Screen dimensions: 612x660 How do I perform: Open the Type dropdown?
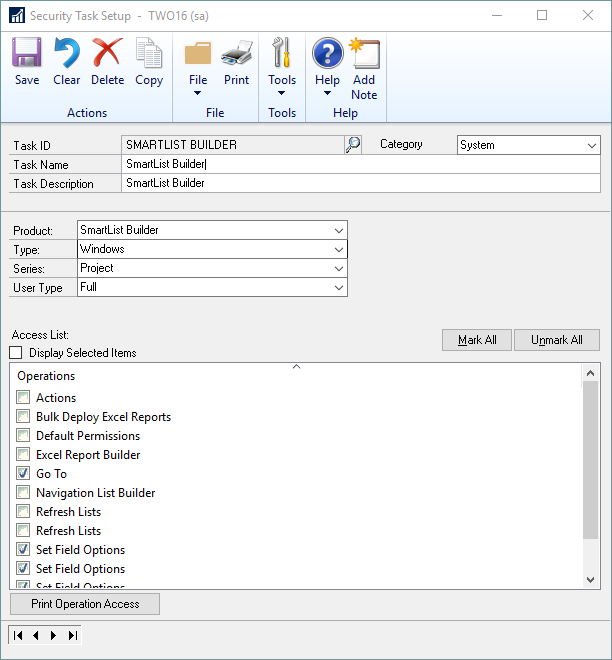tap(339, 250)
